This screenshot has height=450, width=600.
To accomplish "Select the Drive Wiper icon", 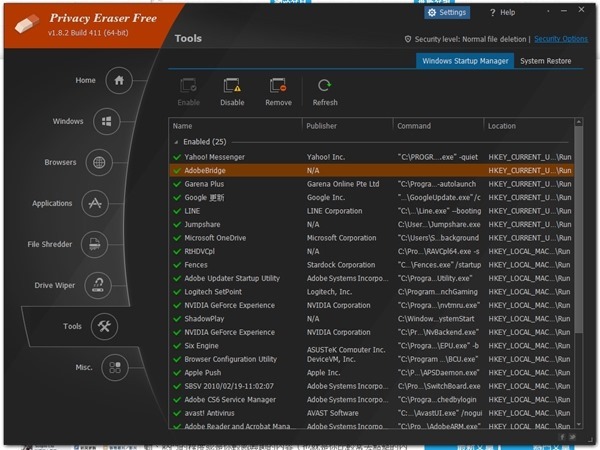I will pos(98,286).
